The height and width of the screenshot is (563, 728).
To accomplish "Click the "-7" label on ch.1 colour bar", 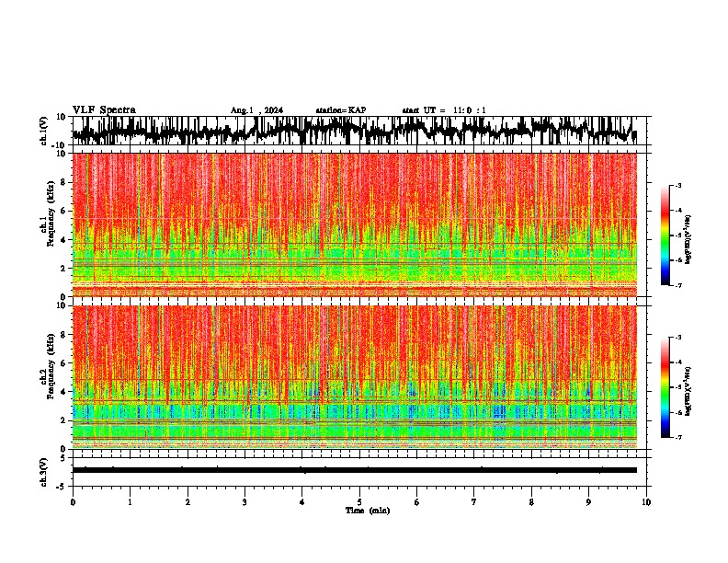I will point(678,285).
